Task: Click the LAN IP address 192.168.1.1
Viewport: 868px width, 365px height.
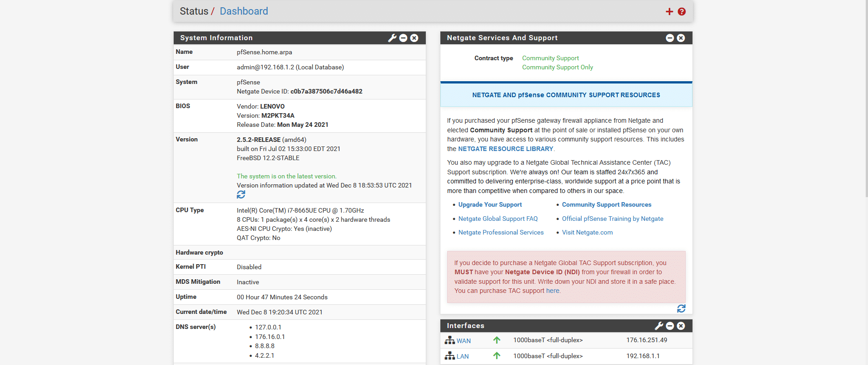Action: 643,356
